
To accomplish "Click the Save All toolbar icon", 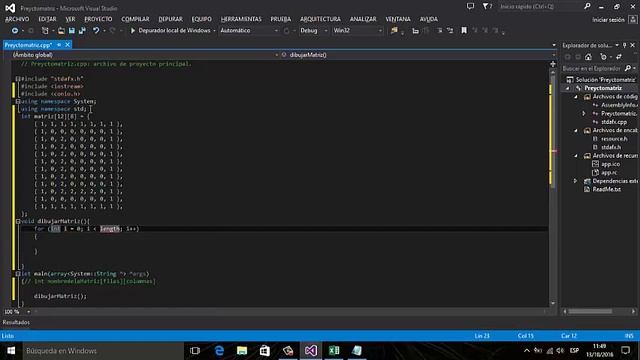I will pos(82,31).
